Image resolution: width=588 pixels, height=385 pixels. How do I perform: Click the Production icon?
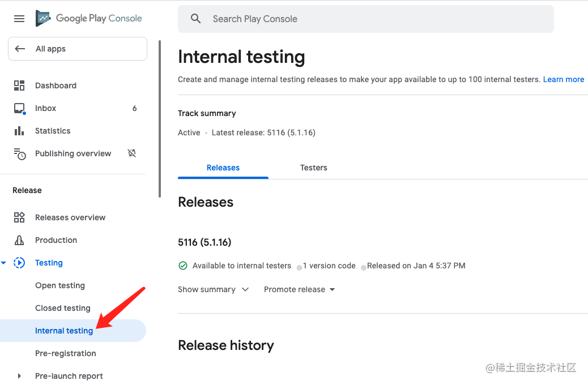[x=19, y=240]
